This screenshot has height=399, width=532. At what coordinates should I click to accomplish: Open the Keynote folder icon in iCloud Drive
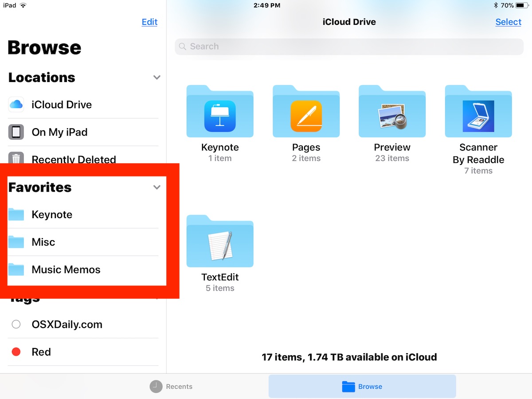[220, 111]
